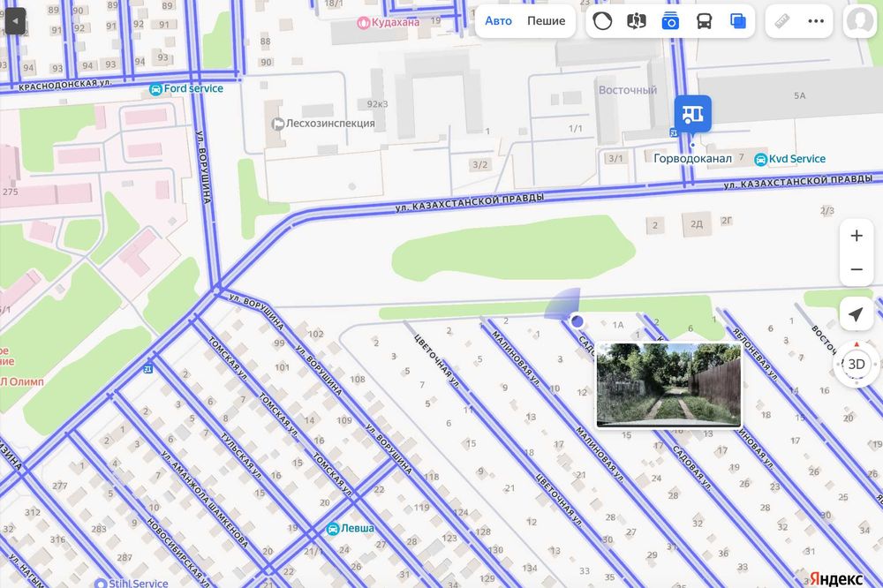
Task: Click the ул. АМАНЖОЛА ШАМКЕНОВА street label
Action: (x=205, y=499)
